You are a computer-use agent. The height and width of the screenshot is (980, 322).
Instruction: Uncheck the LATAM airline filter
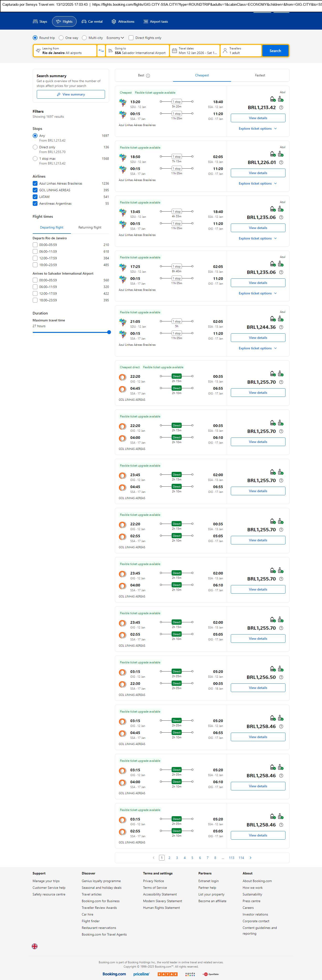pyautogui.click(x=35, y=197)
